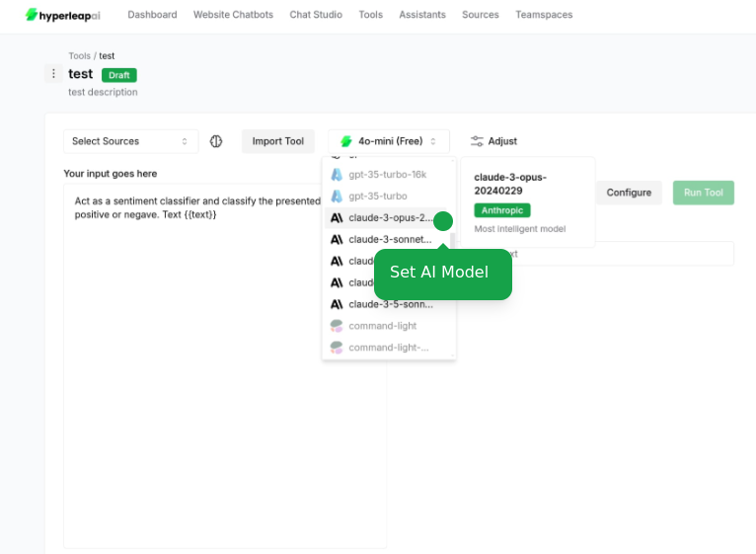
Task: Go to Website Chatbots
Action: [x=233, y=15]
